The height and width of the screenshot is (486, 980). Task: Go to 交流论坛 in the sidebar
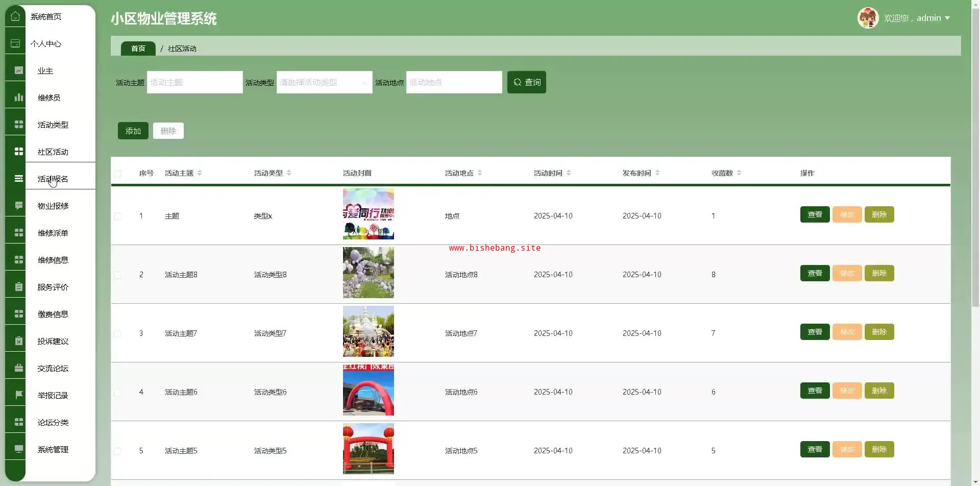(53, 368)
